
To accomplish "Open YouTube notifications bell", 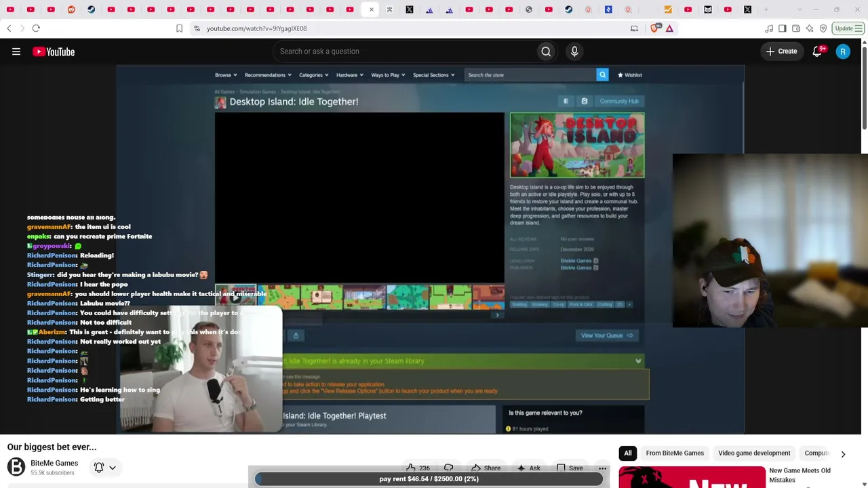I will [818, 52].
